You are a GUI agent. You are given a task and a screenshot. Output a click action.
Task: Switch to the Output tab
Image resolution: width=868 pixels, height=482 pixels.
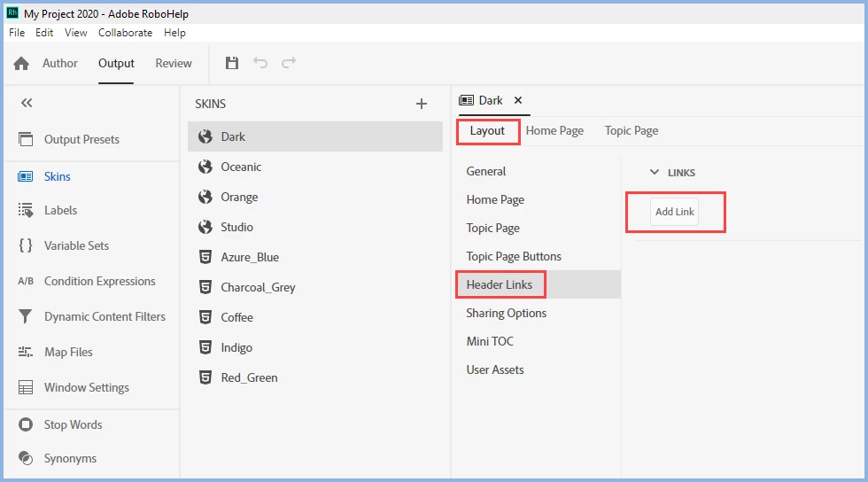pyautogui.click(x=116, y=63)
